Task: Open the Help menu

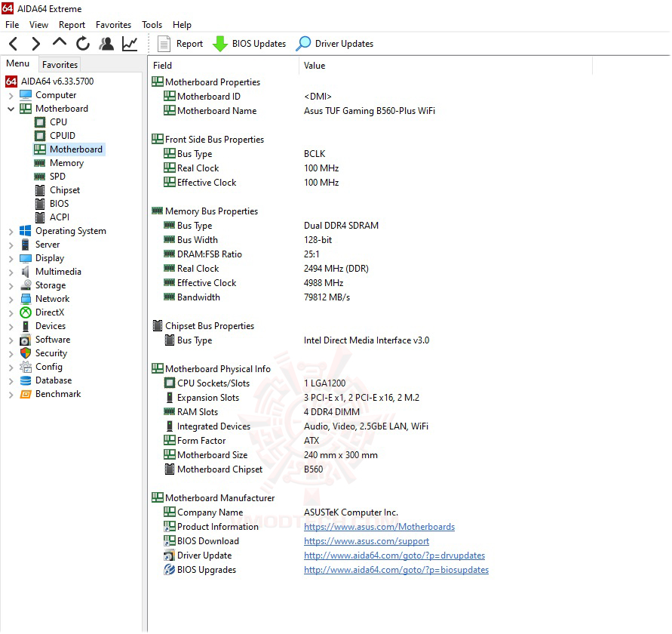Action: pyautogui.click(x=183, y=25)
